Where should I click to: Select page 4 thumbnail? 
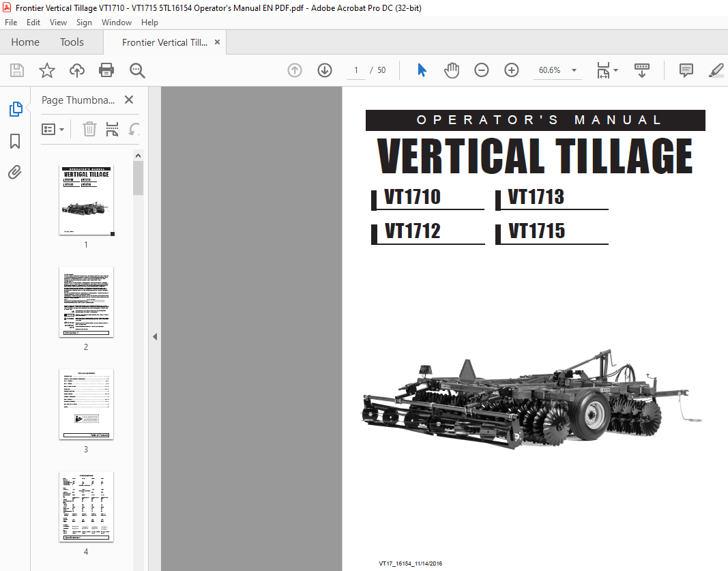pyautogui.click(x=87, y=506)
